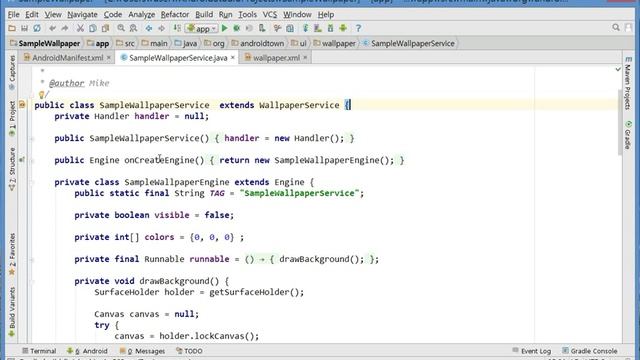The image size is (640, 360).
Task: Click the Undo arrow icon
Action: tap(52, 28)
